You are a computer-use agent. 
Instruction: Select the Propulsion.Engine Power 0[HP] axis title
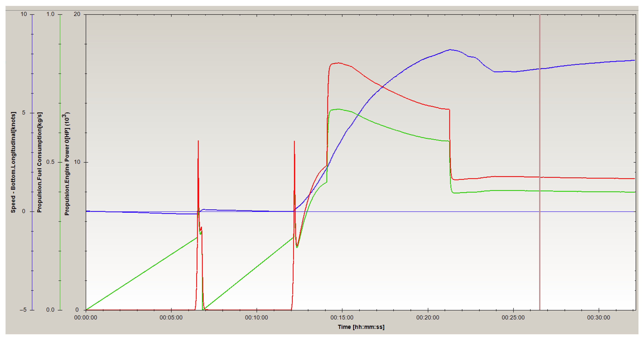67,164
